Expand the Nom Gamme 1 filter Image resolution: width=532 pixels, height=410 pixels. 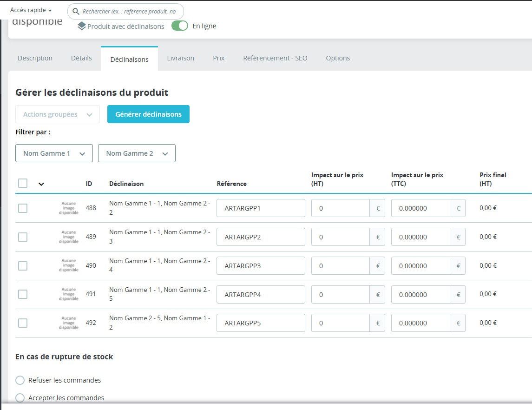coord(54,153)
